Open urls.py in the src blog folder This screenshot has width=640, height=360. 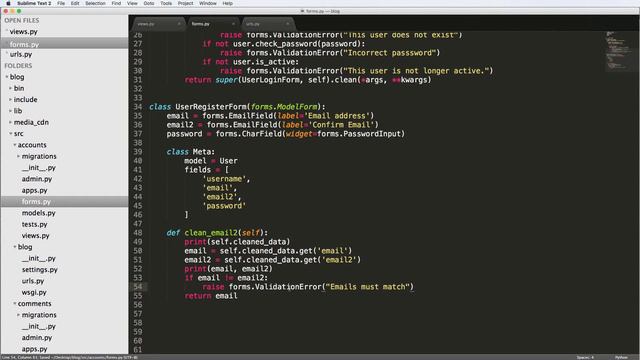coord(33,281)
